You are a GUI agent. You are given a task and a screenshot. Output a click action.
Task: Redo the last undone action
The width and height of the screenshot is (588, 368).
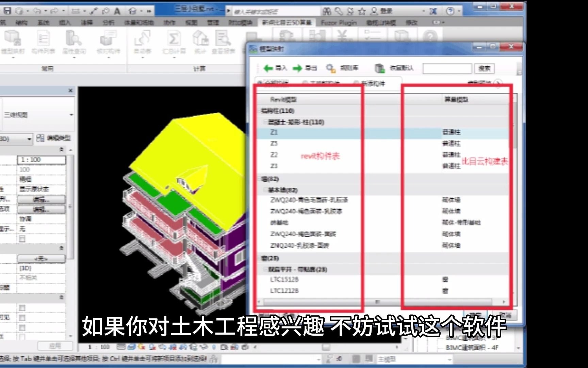click(54, 11)
